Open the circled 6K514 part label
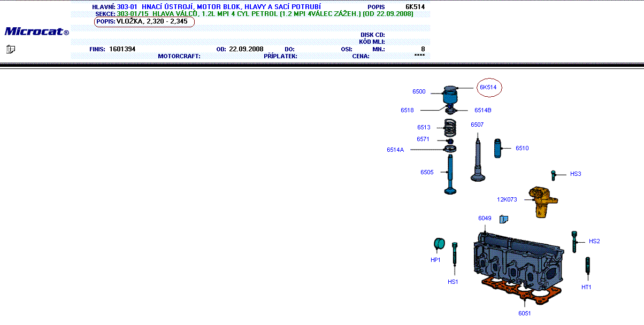 488,87
